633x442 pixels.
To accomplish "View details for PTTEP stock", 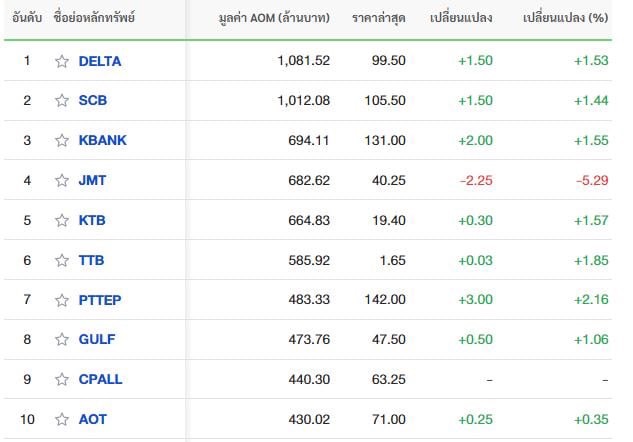I will [100, 300].
